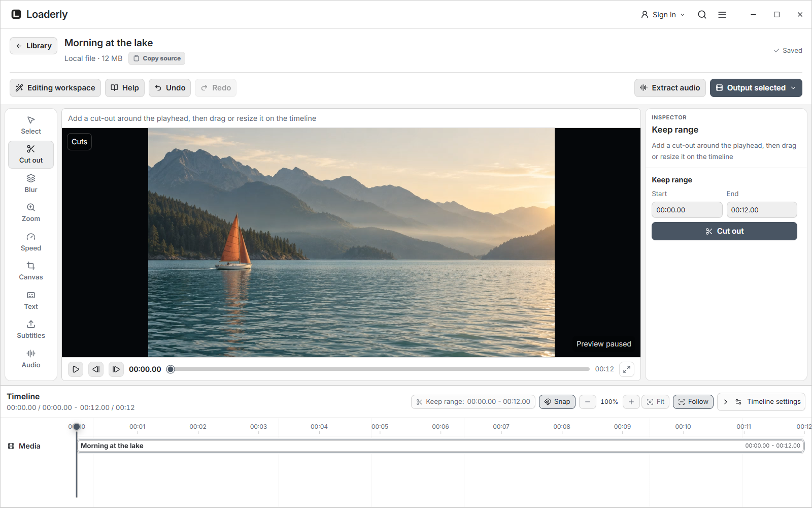The width and height of the screenshot is (812, 508).
Task: Open Help
Action: coord(125,88)
